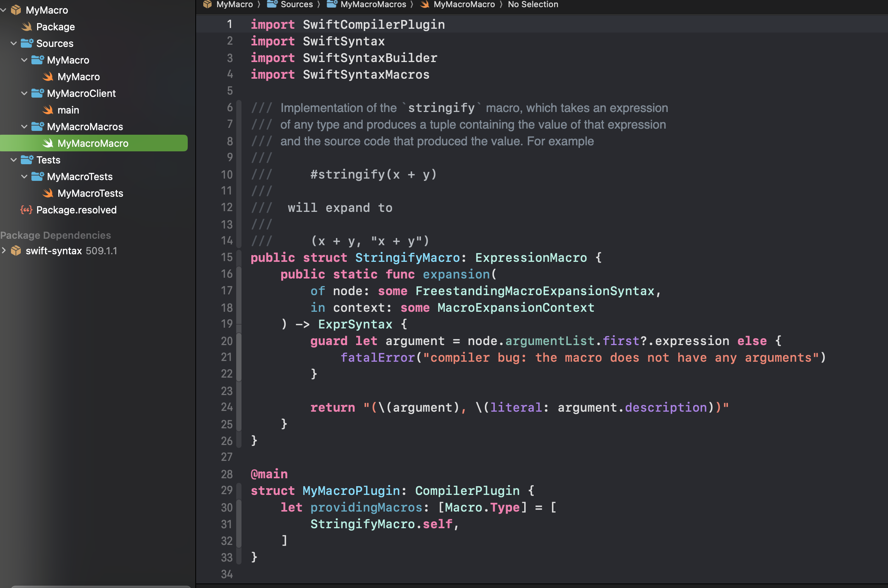Click the MyMacro package icon in breadcrumb
The image size is (888, 588).
pos(207,5)
